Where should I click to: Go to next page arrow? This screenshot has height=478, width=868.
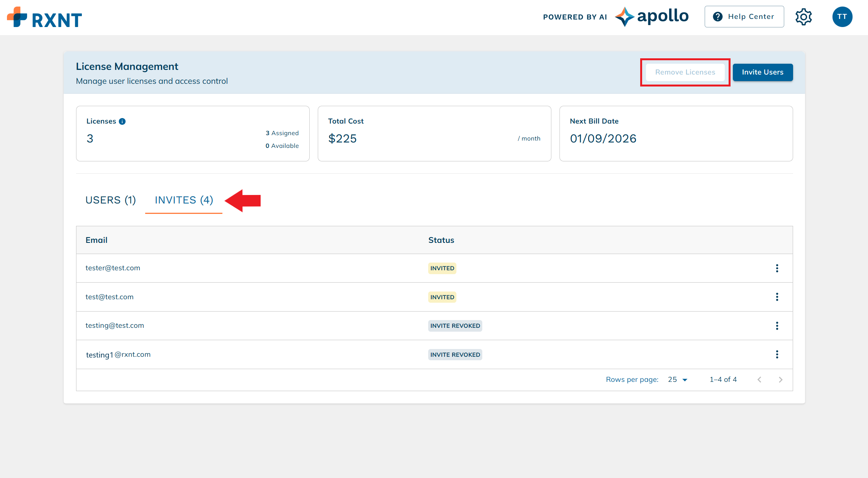pyautogui.click(x=780, y=380)
